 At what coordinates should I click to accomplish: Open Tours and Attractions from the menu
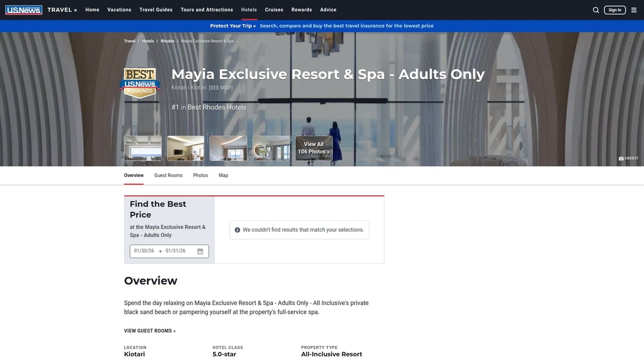[x=207, y=10]
